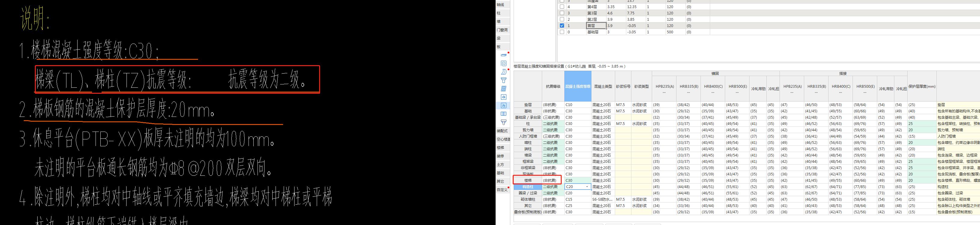Select the 圈梁 / 过梁 row header

528,193
